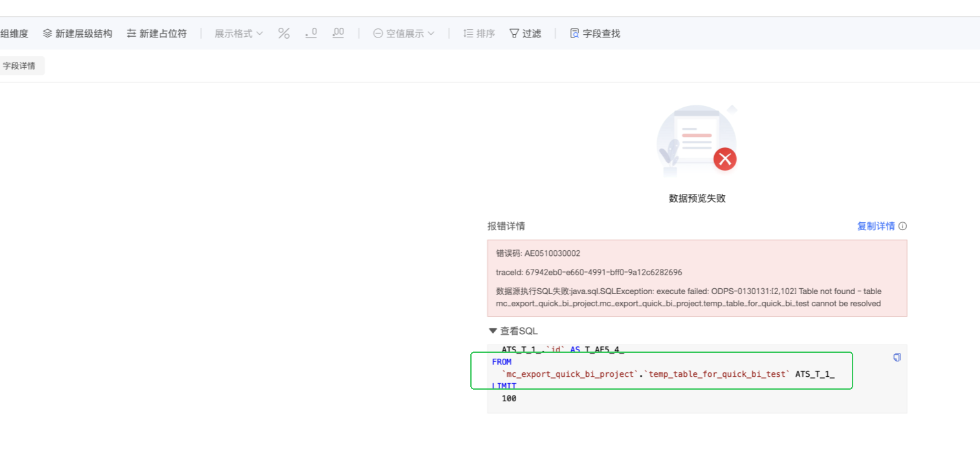Open the 排序 sort option

(x=479, y=34)
